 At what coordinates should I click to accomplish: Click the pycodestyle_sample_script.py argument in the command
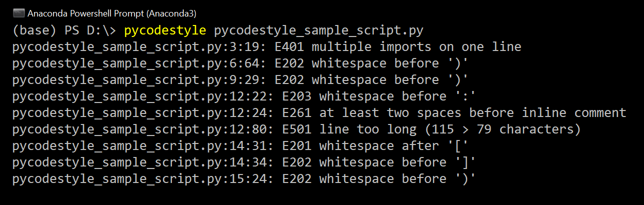click(319, 30)
